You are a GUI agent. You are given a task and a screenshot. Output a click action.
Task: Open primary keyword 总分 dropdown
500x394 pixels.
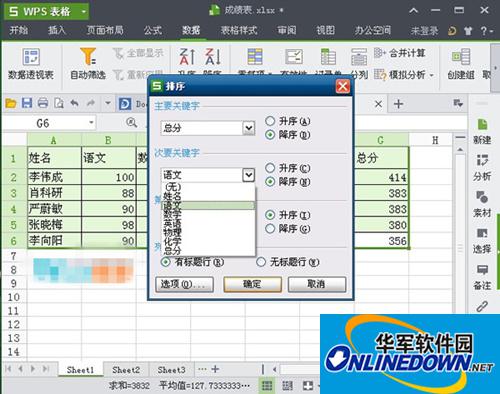[249, 128]
